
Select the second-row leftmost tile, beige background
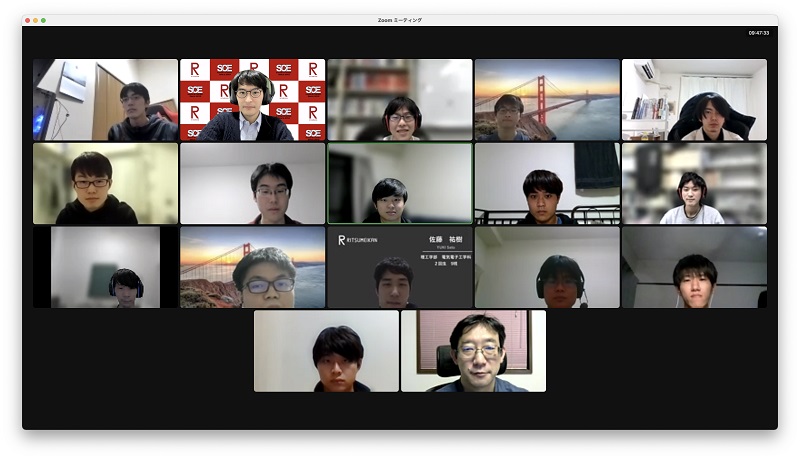click(x=105, y=183)
